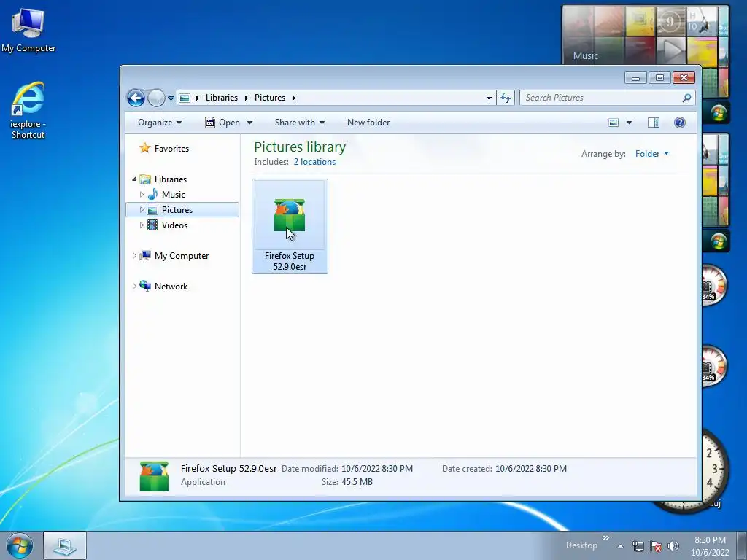
Task: Expand the Desktop toolbar chevron
Action: [x=606, y=538]
